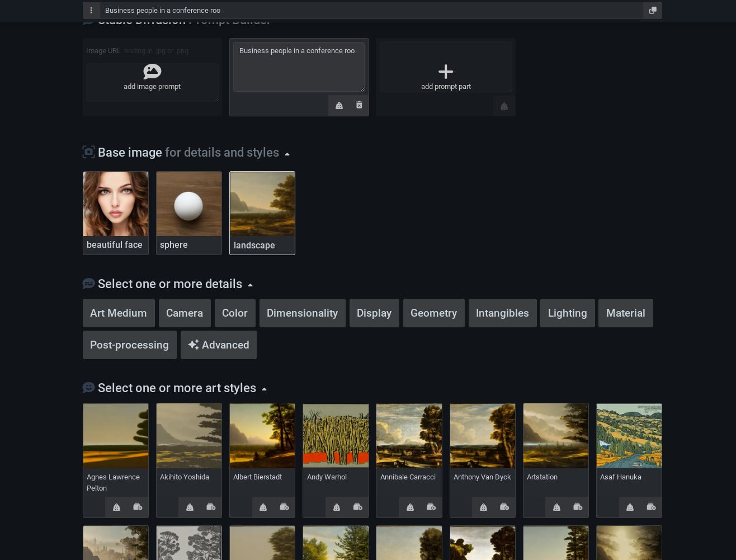Click the Color details category

coord(234,313)
